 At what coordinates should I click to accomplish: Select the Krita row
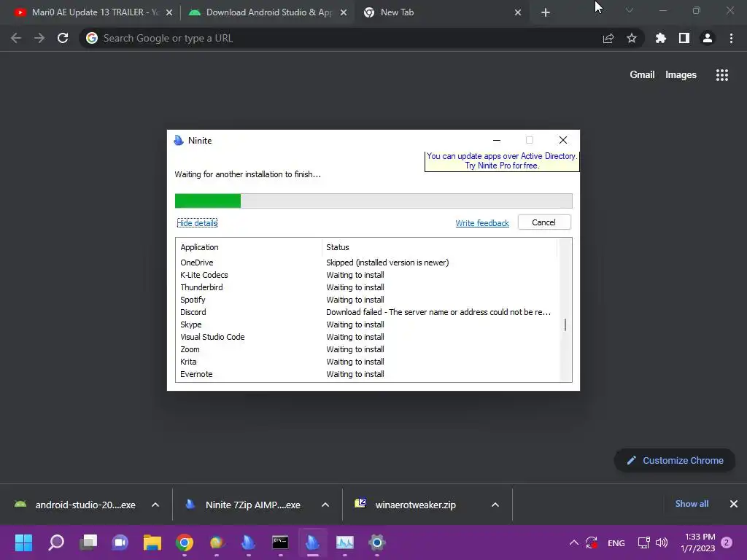(x=366, y=362)
